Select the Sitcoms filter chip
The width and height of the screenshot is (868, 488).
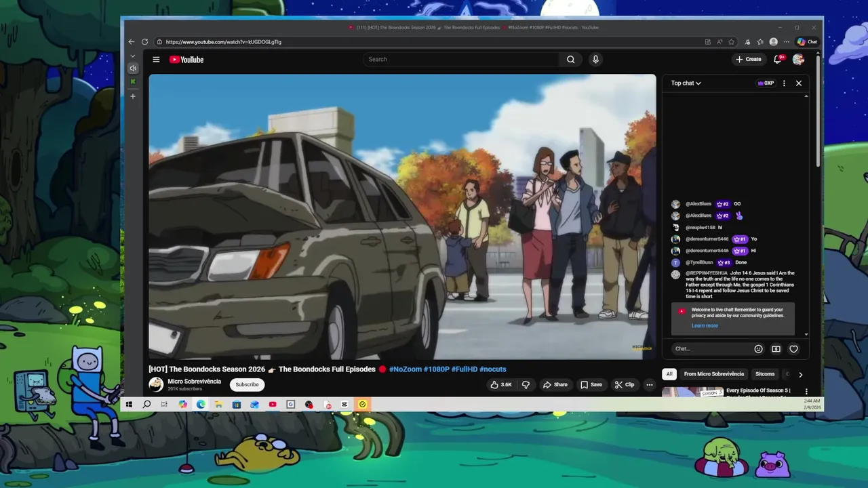click(765, 374)
